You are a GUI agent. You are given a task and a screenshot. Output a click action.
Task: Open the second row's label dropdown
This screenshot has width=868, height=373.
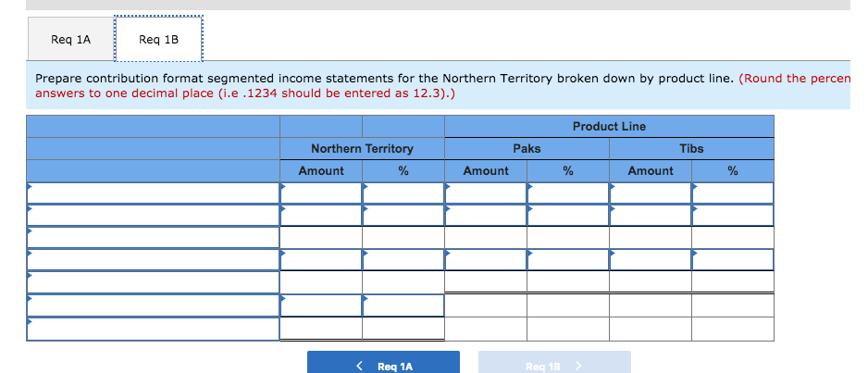[153, 216]
